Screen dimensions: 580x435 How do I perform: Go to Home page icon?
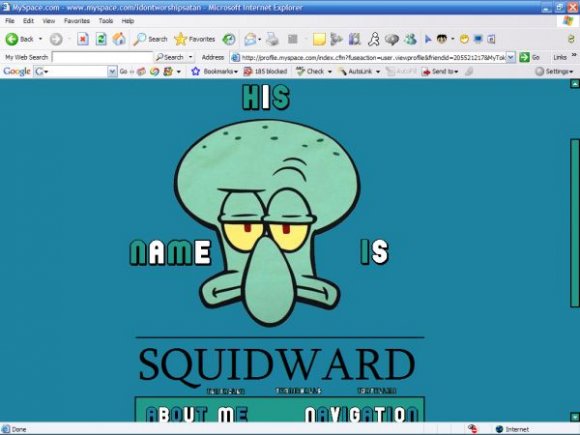[x=119, y=39]
